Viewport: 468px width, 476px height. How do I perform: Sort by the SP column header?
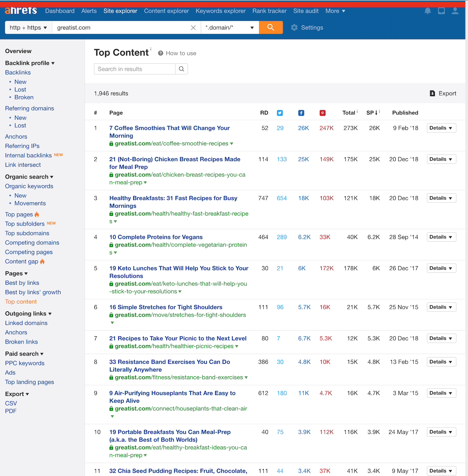pyautogui.click(x=372, y=113)
